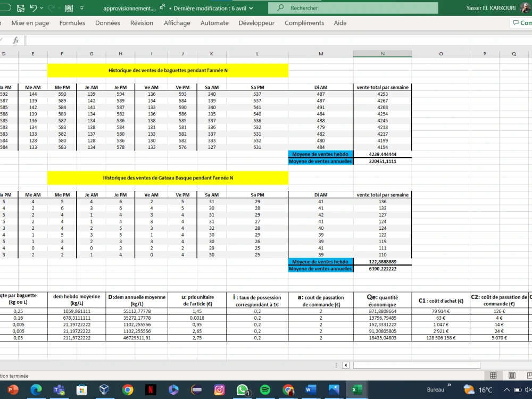Show hidden system tray icons
The width and height of the screenshot is (532, 399).
click(506, 390)
